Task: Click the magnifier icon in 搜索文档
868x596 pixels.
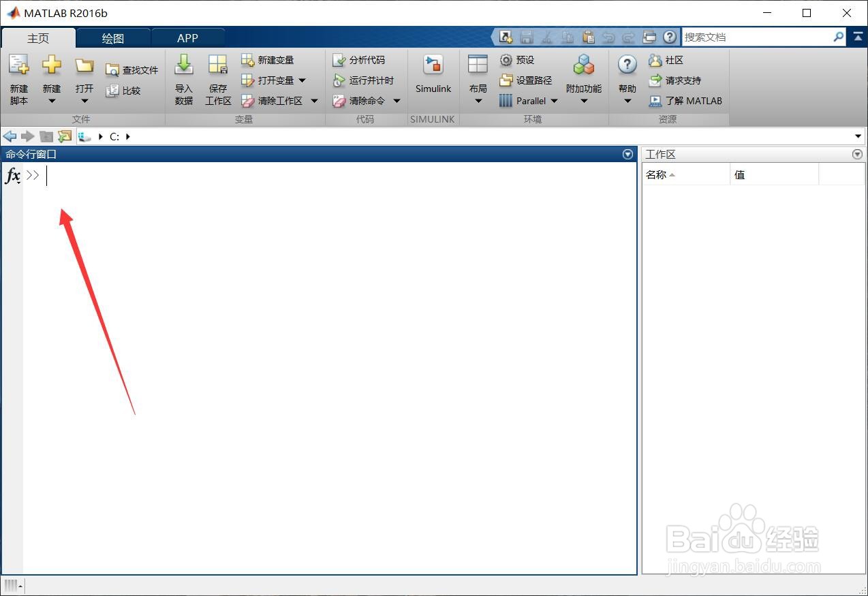Action: coord(839,37)
